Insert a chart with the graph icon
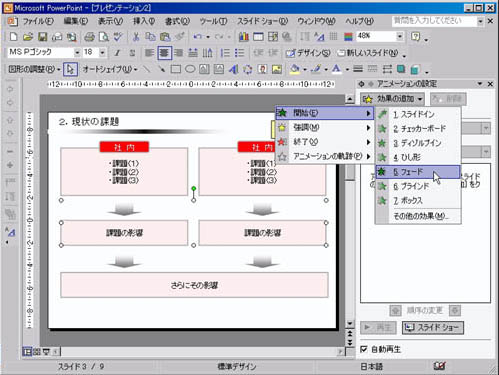The height and width of the screenshot is (375, 499). tap(244, 37)
